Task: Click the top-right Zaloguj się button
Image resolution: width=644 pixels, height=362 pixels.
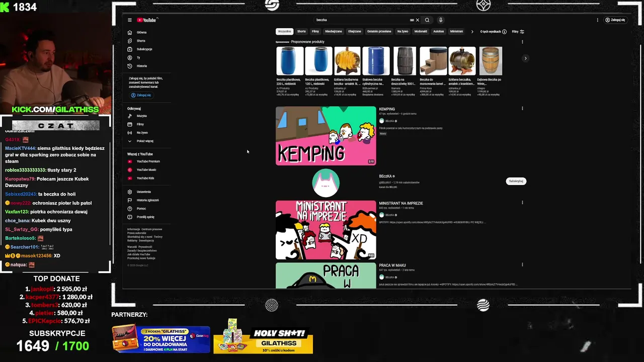Action: [x=615, y=20]
